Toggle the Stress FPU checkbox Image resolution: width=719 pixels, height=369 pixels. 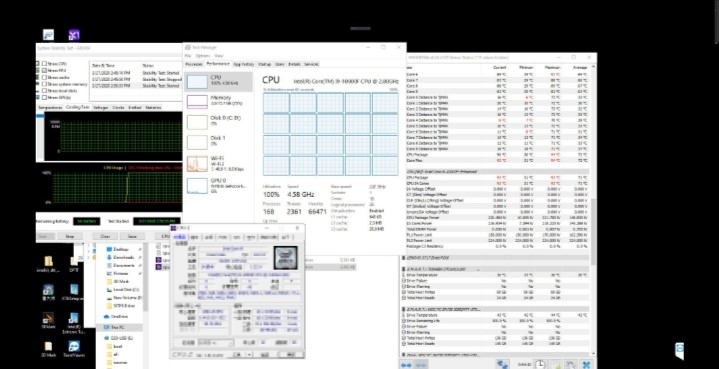click(44, 71)
